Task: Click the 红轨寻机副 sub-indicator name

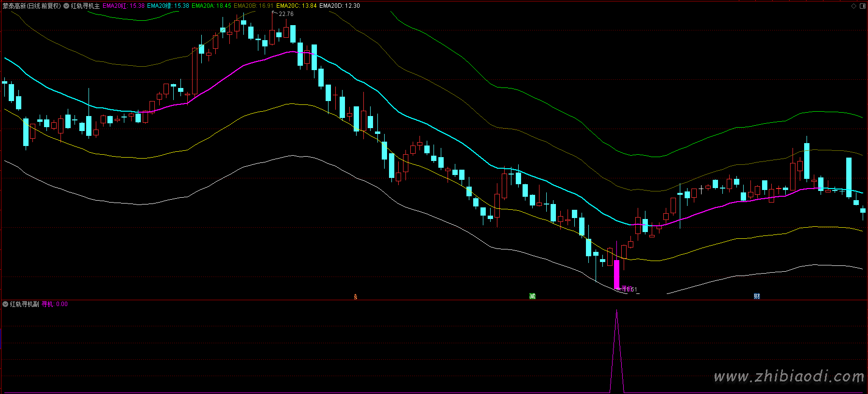Action: 25,304
